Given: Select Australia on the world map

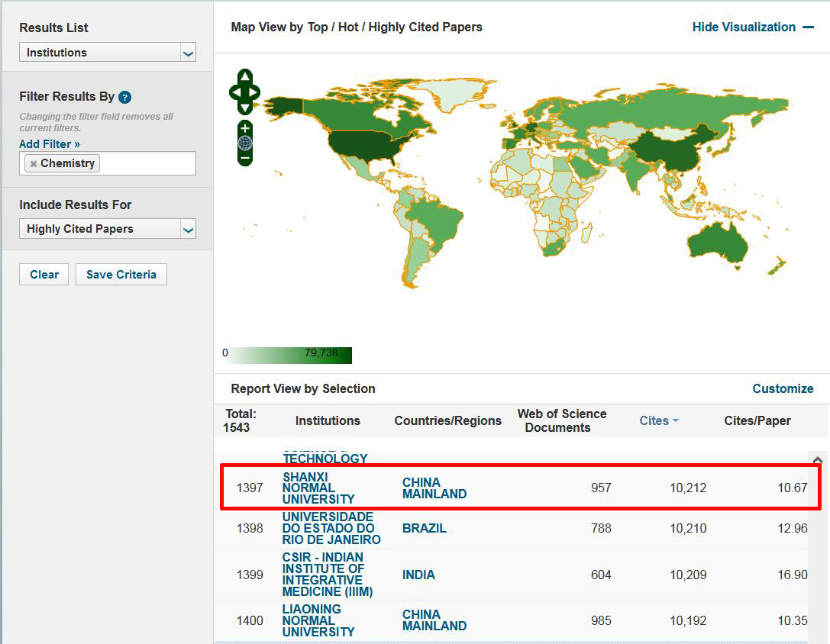Looking at the screenshot, I should click(715, 243).
